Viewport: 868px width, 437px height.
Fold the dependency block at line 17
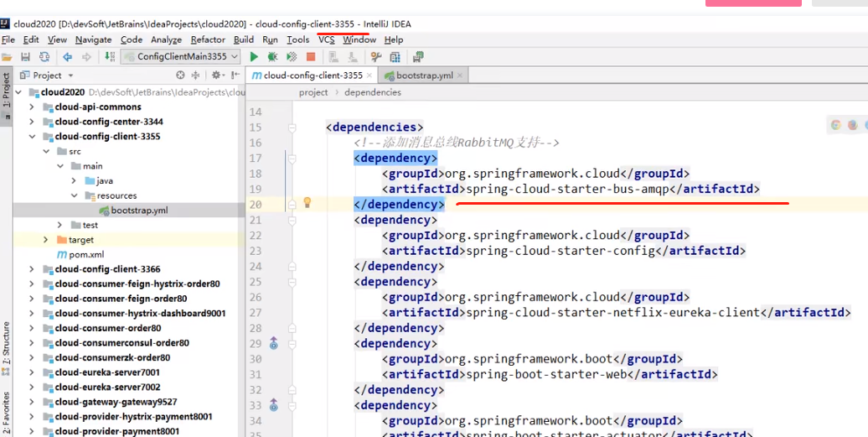pos(292,159)
